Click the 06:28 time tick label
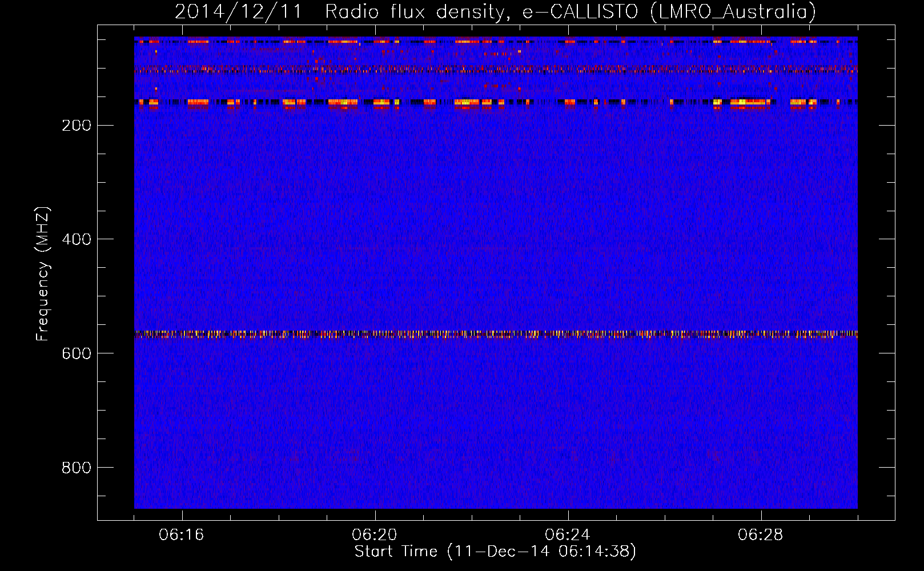 (x=761, y=535)
